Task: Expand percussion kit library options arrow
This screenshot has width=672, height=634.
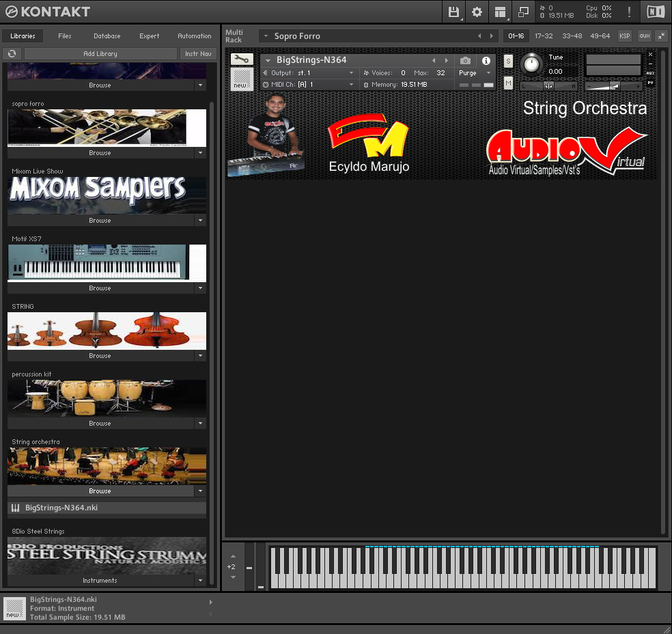Action: coord(200,423)
